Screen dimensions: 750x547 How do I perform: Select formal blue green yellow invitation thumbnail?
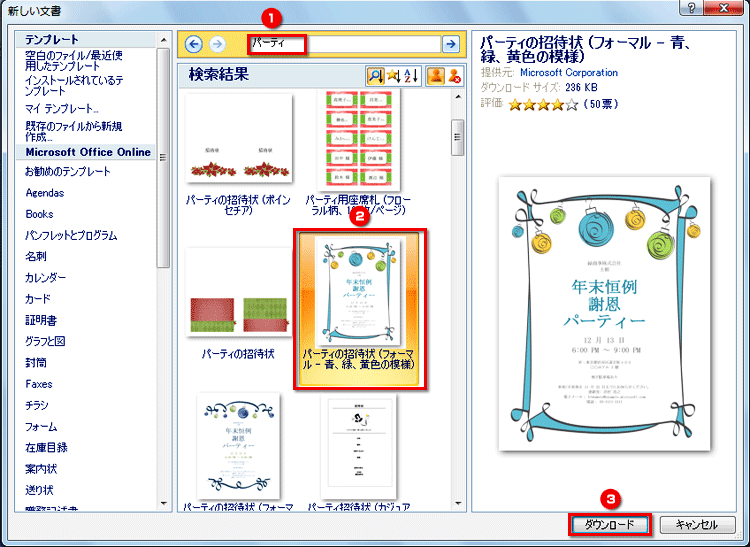[x=358, y=291]
